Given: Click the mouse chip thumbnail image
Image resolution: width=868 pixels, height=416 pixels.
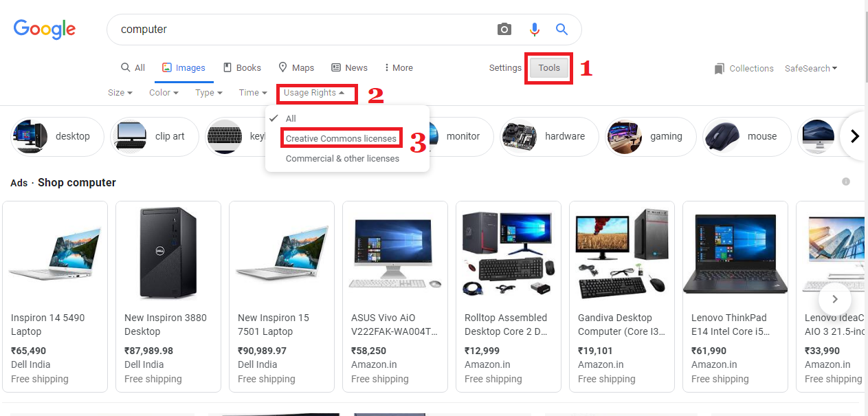Looking at the screenshot, I should point(722,136).
